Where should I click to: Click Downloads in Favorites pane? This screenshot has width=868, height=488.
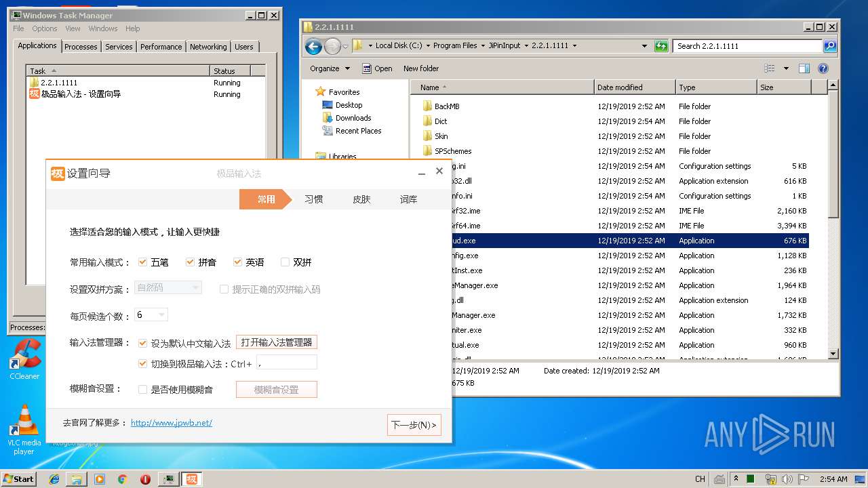click(x=353, y=118)
